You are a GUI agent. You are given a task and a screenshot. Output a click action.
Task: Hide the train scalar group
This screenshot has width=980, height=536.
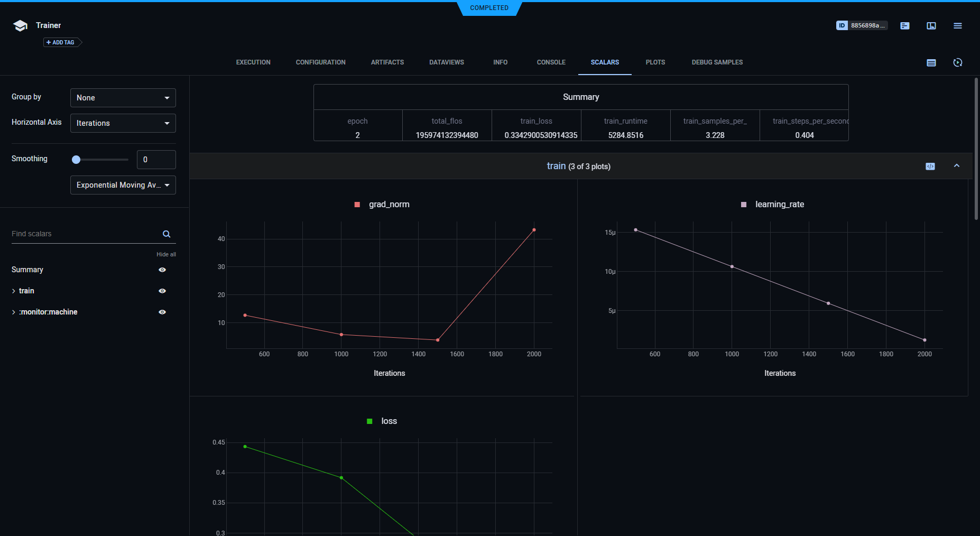click(x=162, y=291)
